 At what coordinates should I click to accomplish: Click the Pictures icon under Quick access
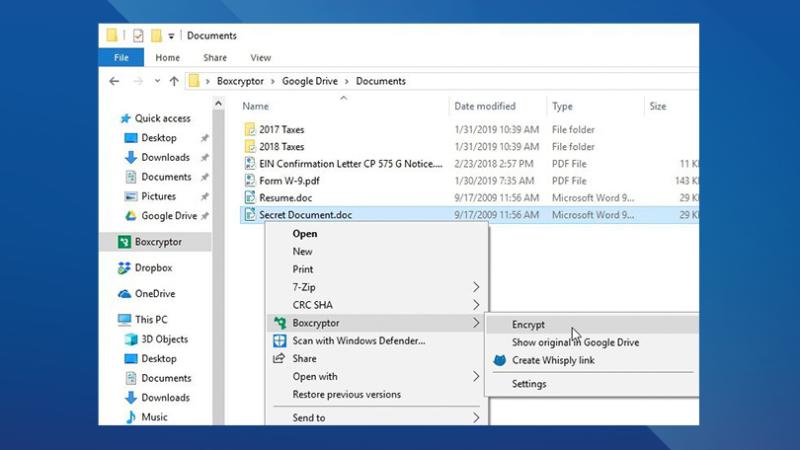coord(131,196)
